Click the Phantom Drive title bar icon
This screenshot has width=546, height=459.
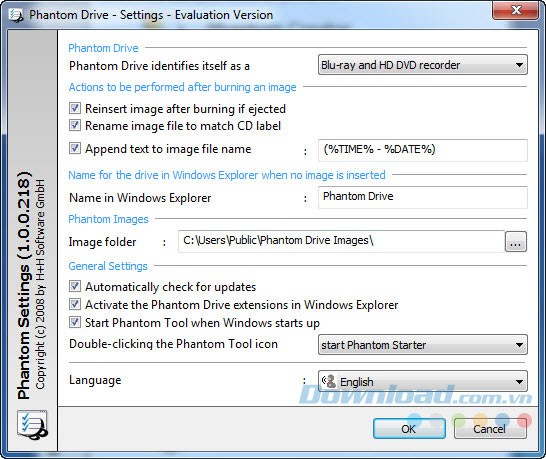16,15
